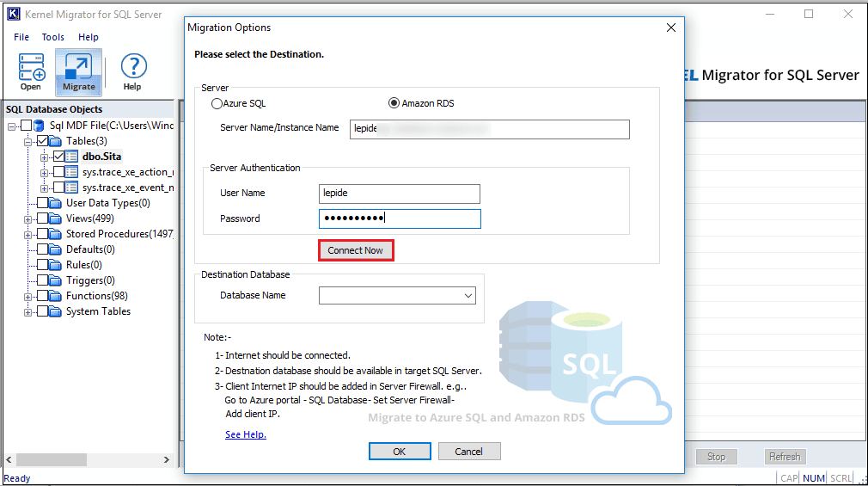Click the Connect Now button

356,250
